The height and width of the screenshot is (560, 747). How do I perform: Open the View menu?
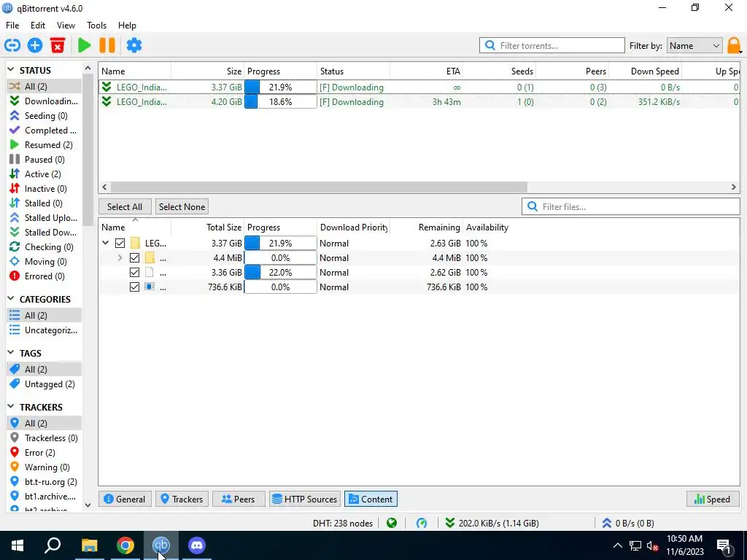tap(66, 26)
